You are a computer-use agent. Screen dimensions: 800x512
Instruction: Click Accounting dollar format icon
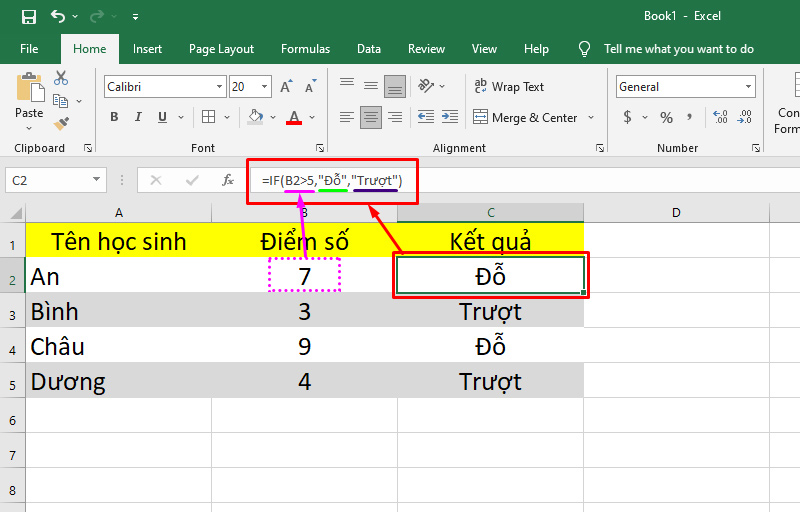click(628, 118)
